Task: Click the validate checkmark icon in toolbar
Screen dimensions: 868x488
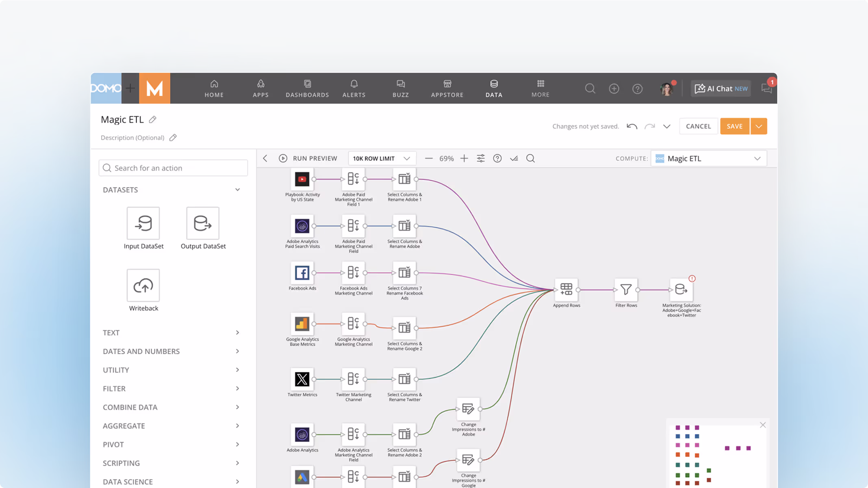Action: tap(514, 158)
